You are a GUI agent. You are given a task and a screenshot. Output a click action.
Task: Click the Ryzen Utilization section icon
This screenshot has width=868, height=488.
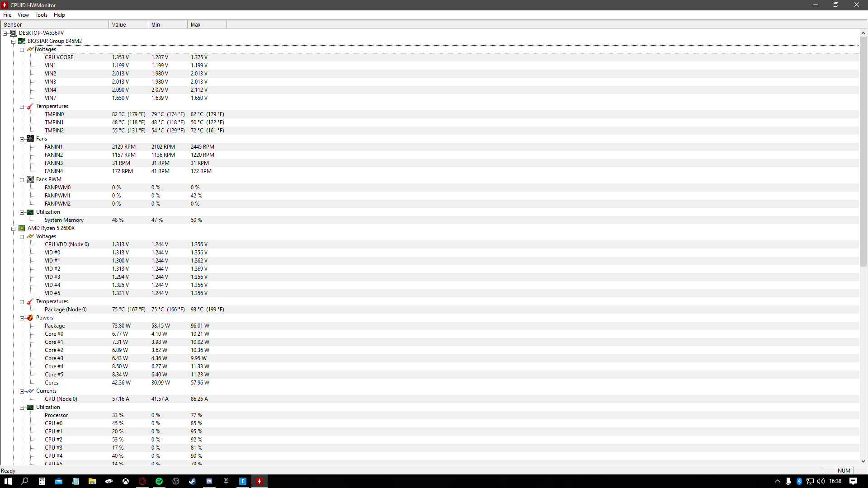[x=30, y=407]
